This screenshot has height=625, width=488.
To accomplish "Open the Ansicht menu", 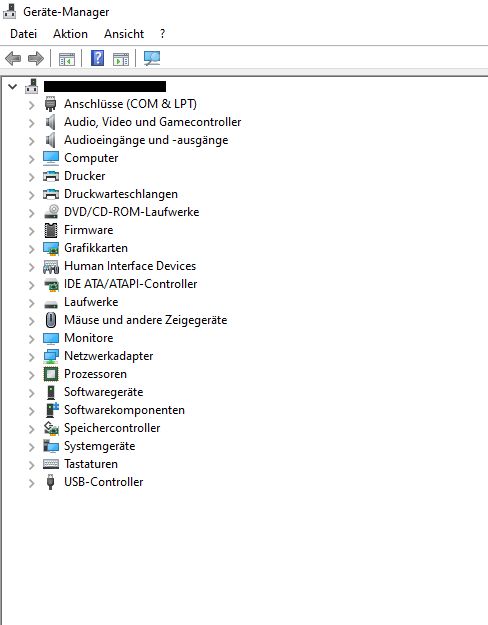I will pyautogui.click(x=124, y=34).
